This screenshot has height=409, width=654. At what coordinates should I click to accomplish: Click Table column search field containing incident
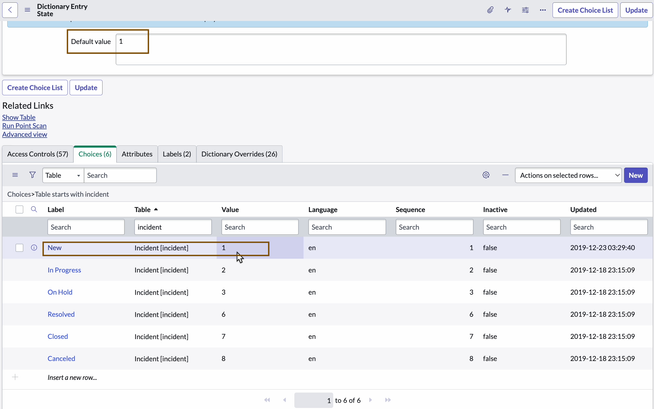point(173,227)
